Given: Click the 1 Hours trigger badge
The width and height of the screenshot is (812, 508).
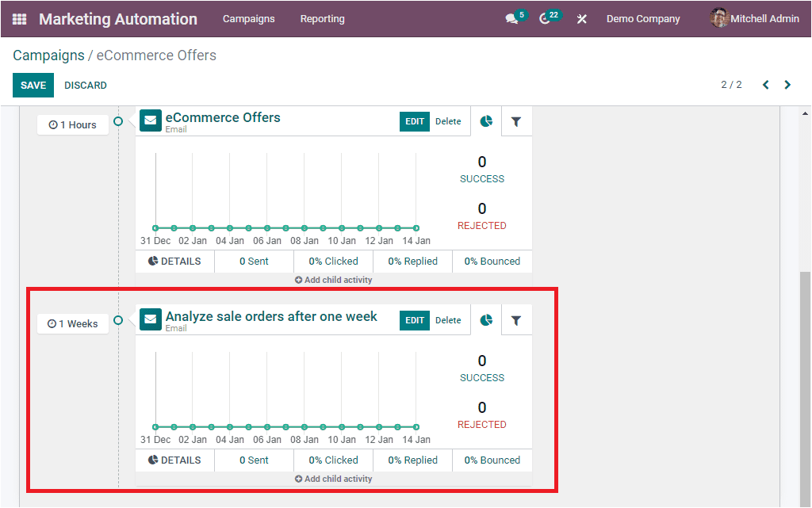Looking at the screenshot, I should point(73,124).
